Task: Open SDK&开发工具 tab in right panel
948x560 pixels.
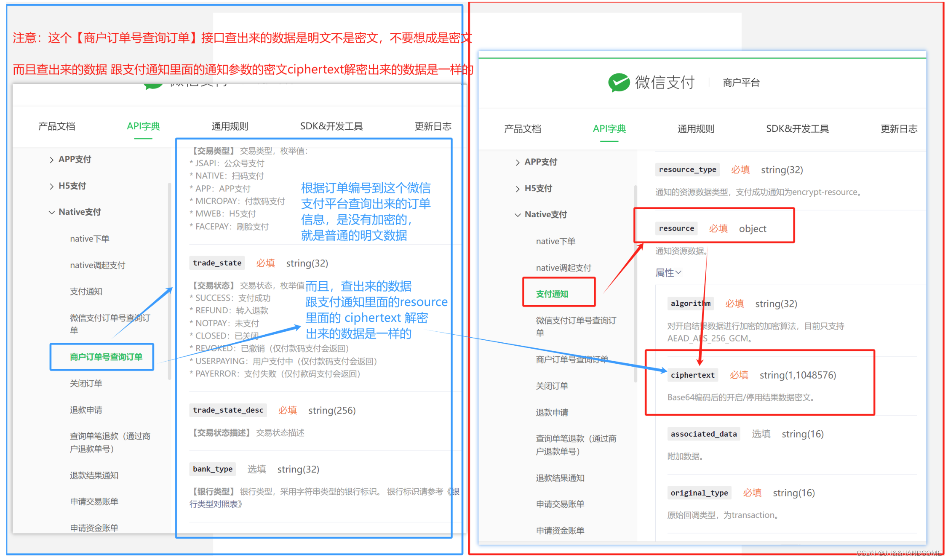Action: [x=797, y=129]
